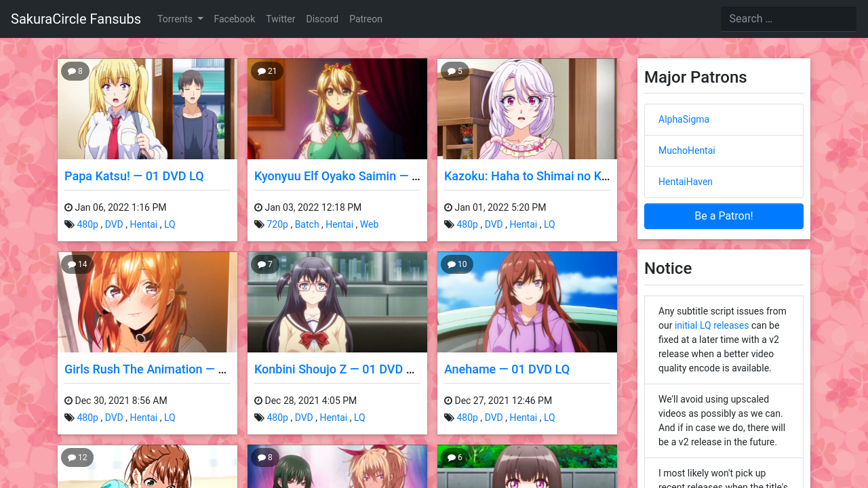
Task: Click clock icon beside Jan 06, 2022
Action: click(68, 207)
